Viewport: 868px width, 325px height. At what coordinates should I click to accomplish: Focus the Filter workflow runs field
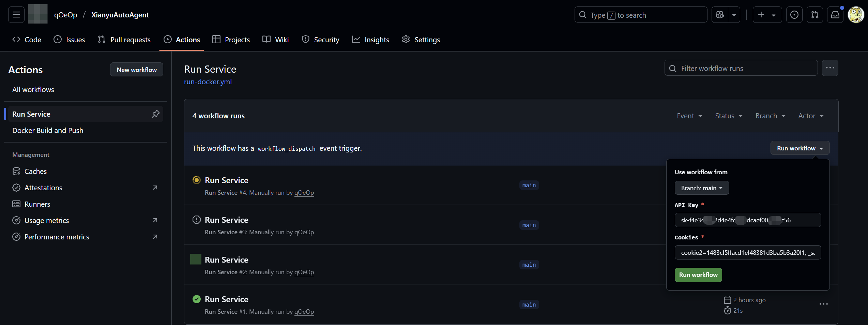(x=741, y=68)
